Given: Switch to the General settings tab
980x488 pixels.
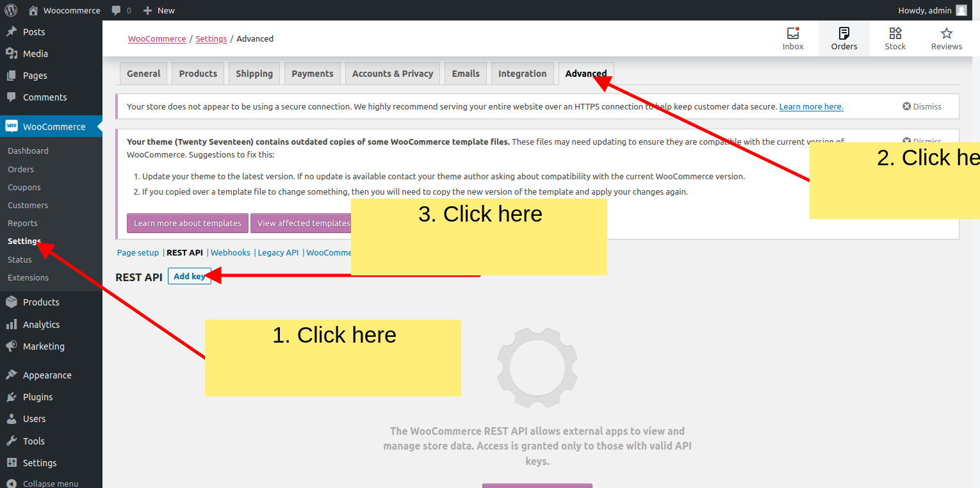Looking at the screenshot, I should (x=143, y=74).
